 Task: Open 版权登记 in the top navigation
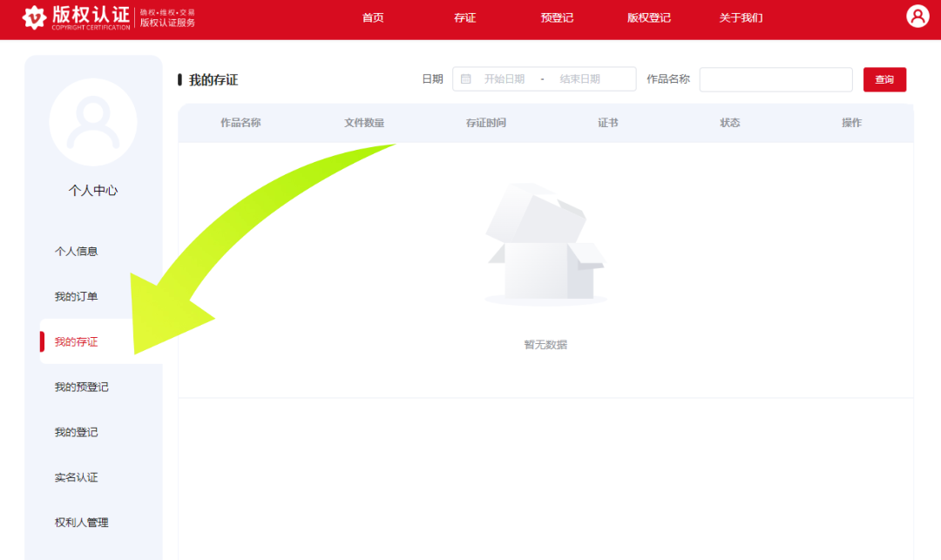[649, 18]
